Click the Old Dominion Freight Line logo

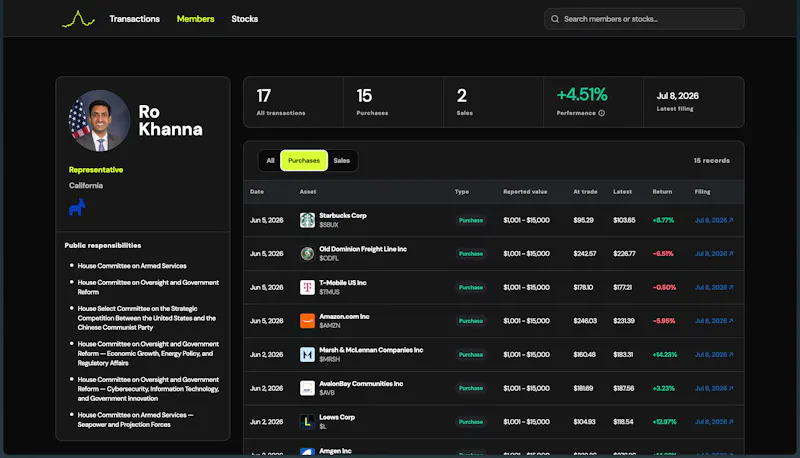pyautogui.click(x=307, y=253)
